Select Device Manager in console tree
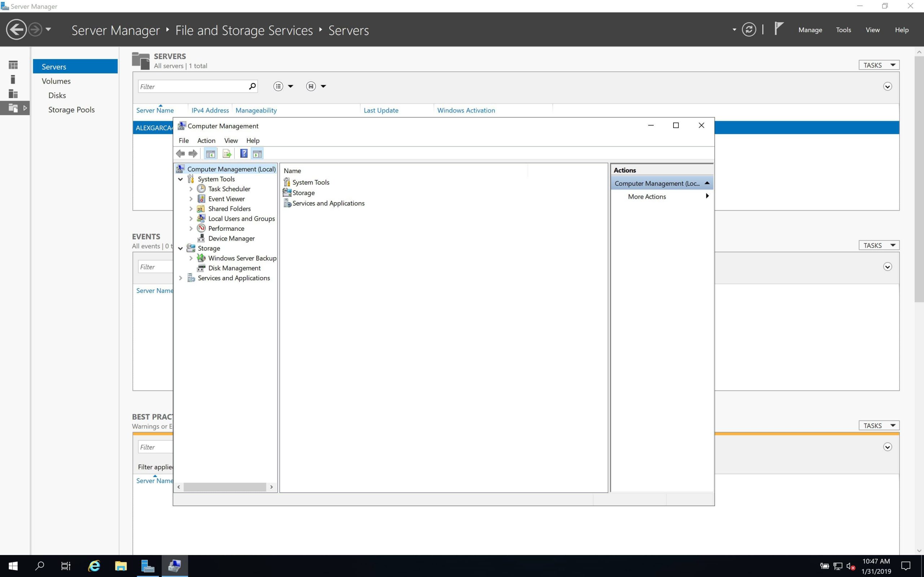The height and width of the screenshot is (577, 924). click(231, 238)
